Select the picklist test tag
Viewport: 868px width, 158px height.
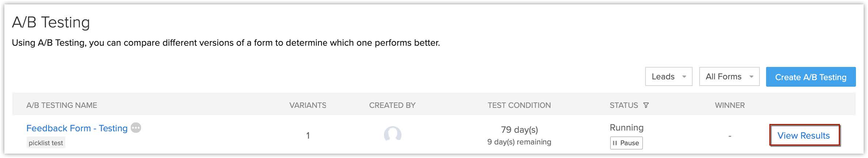(46, 143)
